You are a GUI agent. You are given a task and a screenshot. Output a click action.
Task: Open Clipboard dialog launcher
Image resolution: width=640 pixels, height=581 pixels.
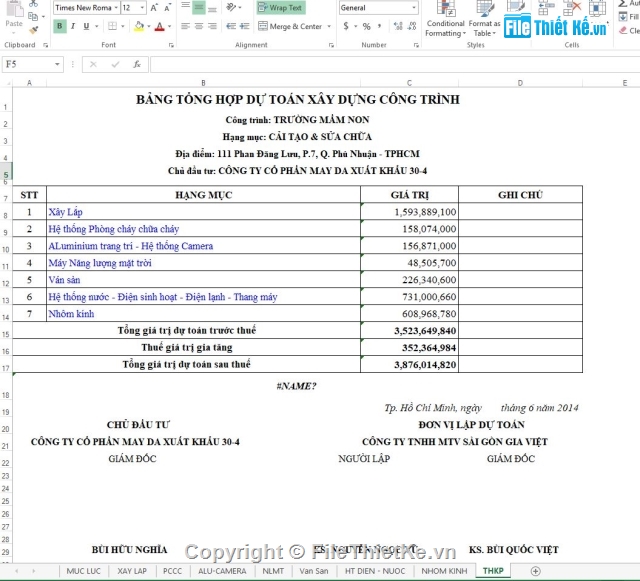46,45
